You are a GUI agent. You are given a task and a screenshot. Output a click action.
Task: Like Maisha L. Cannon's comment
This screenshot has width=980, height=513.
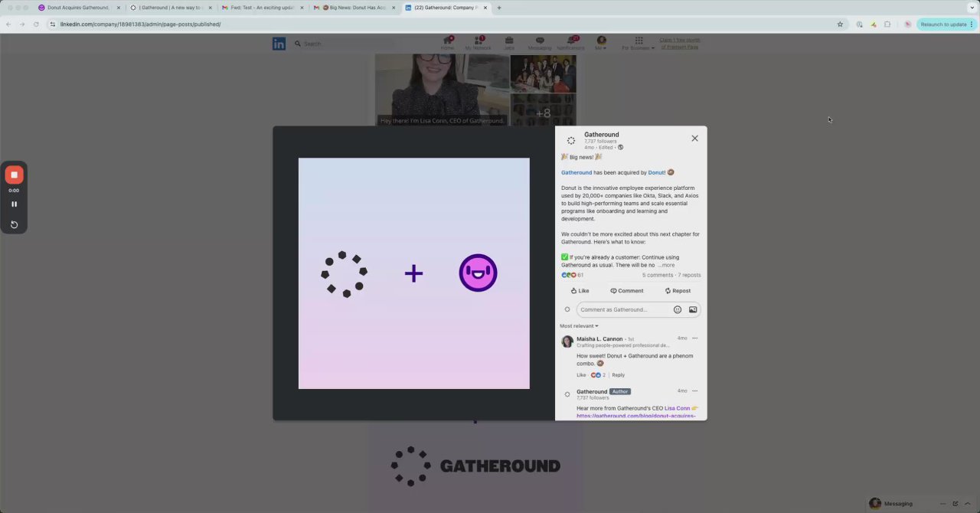click(x=581, y=375)
